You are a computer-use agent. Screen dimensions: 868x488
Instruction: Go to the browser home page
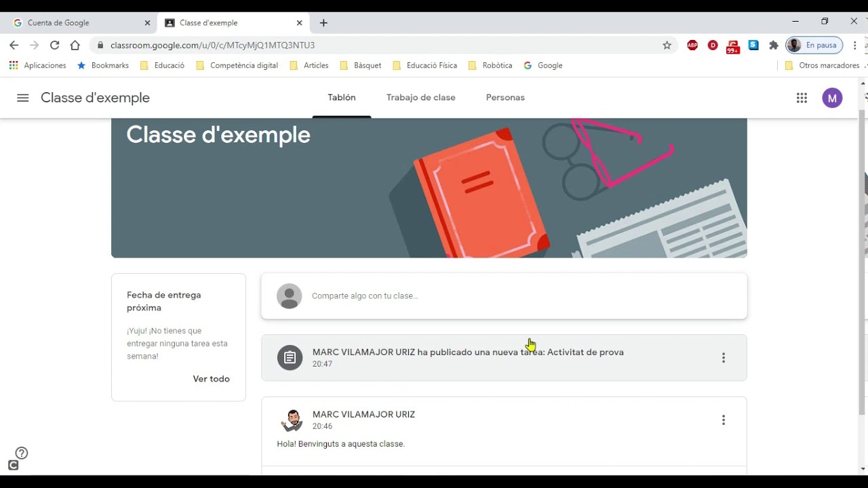75,45
